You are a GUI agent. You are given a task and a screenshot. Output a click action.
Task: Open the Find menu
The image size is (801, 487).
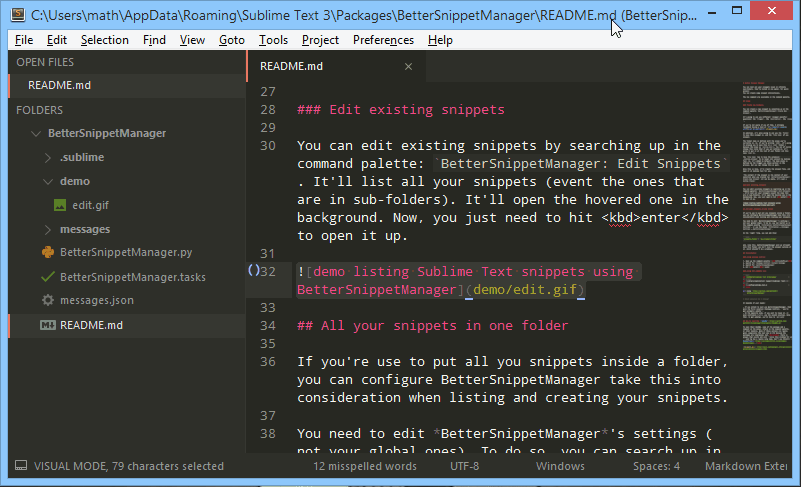154,40
